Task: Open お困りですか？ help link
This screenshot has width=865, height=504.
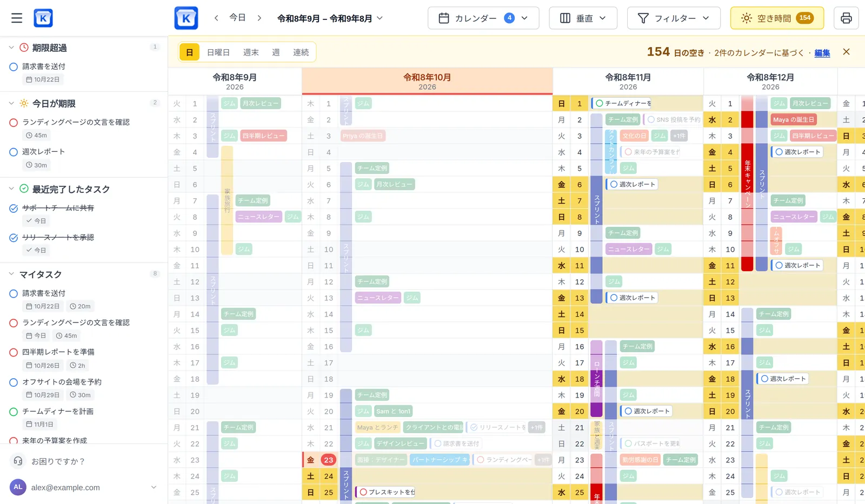Action: click(x=58, y=461)
